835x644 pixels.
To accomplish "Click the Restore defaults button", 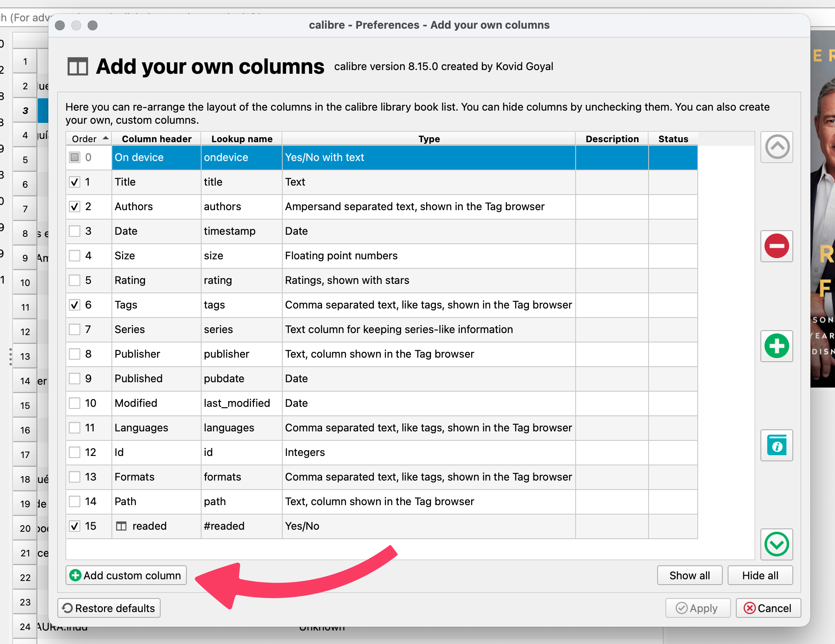I will pos(109,608).
